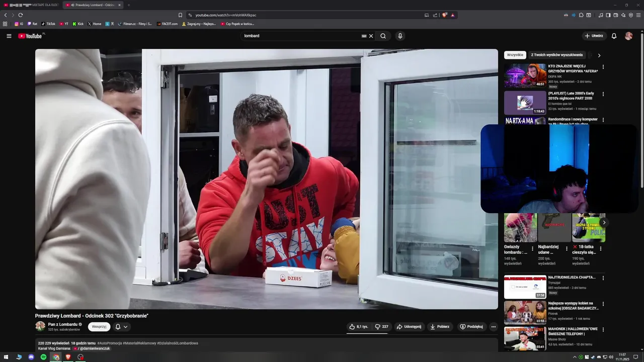Image resolution: width=644 pixels, height=362 pixels.
Task: Open the TikTok bookmark
Action: pyautogui.click(x=48, y=24)
